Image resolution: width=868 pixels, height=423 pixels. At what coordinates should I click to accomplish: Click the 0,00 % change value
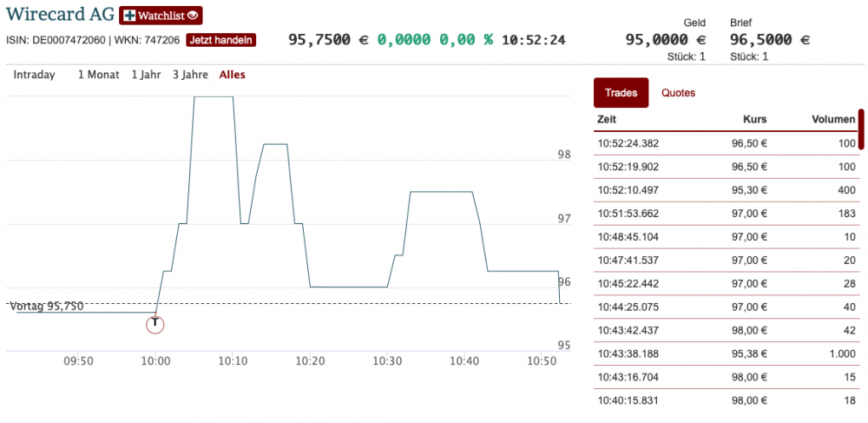point(466,40)
